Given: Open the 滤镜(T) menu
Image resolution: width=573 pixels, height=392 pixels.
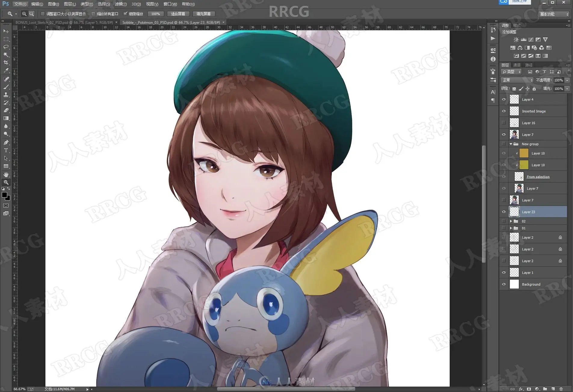Looking at the screenshot, I should (121, 4).
